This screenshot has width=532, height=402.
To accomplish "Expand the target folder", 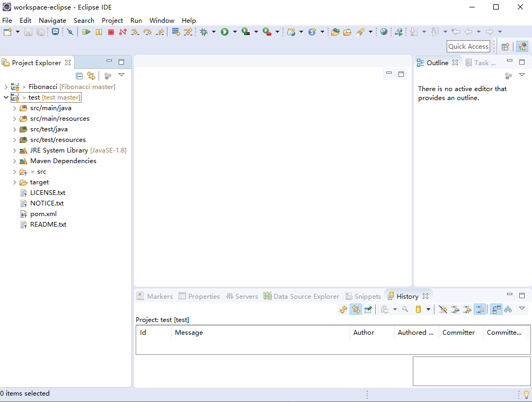I will coord(15,183).
